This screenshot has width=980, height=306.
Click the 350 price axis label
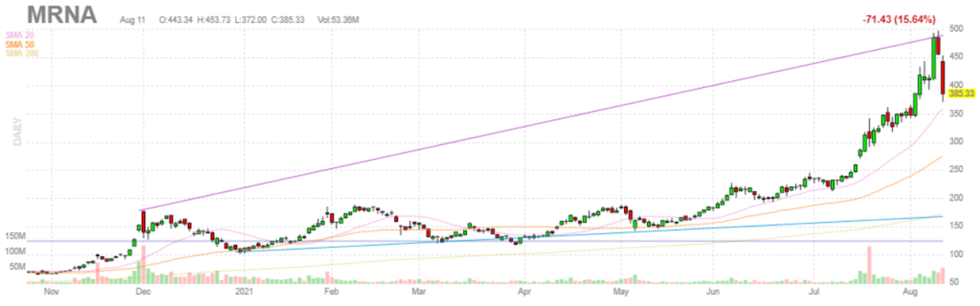[956, 113]
